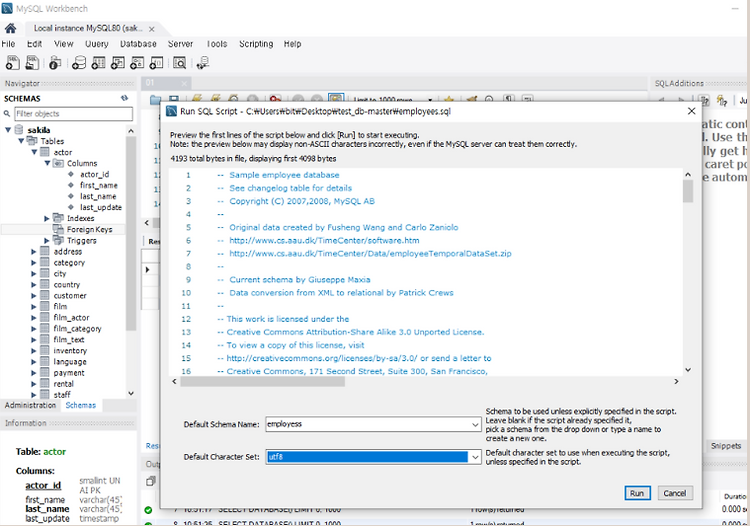Select the actor_id column
Viewport: 750px width, 526px height.
[x=94, y=175]
